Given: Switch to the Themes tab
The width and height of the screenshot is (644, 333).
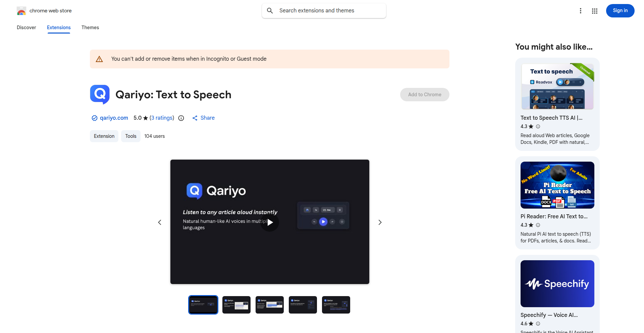Looking at the screenshot, I should pyautogui.click(x=90, y=27).
